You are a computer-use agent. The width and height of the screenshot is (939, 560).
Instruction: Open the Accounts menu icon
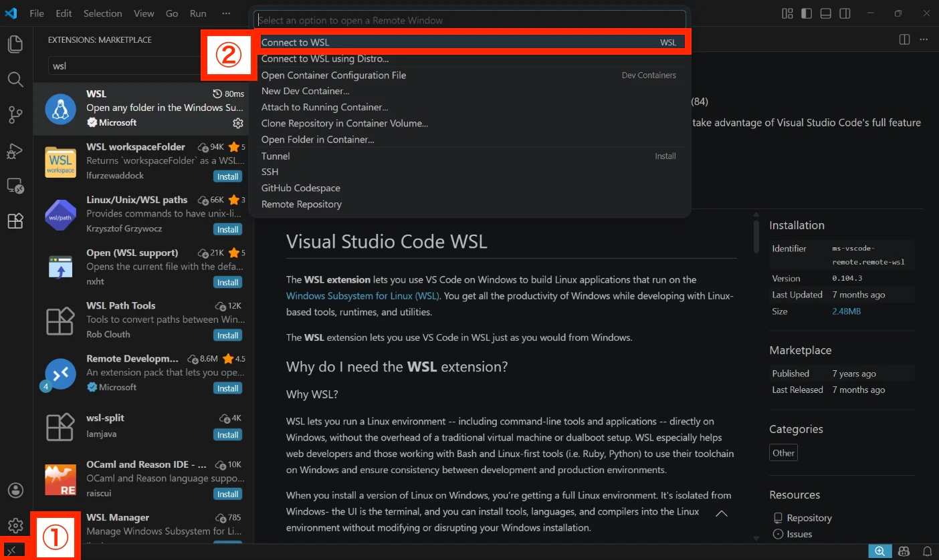pyautogui.click(x=15, y=491)
